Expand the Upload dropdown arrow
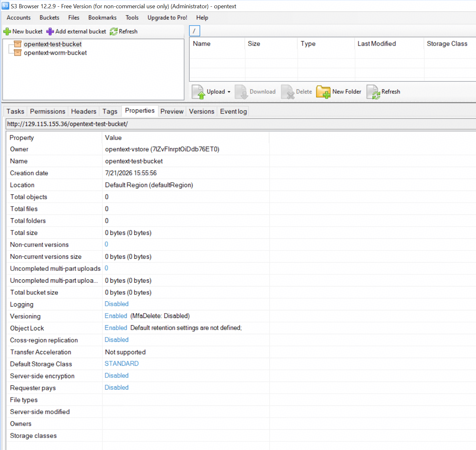 click(x=229, y=92)
